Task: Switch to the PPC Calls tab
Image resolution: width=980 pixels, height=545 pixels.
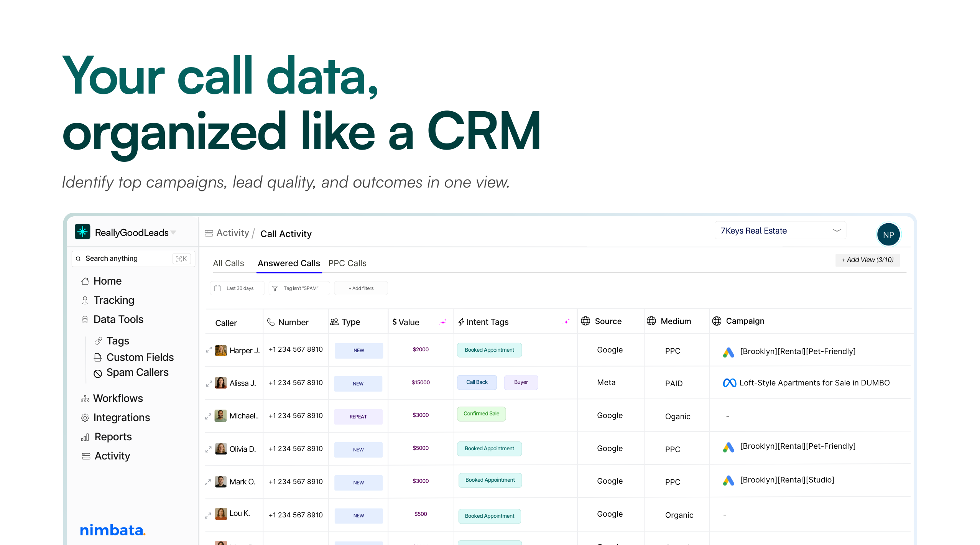Action: (x=347, y=263)
